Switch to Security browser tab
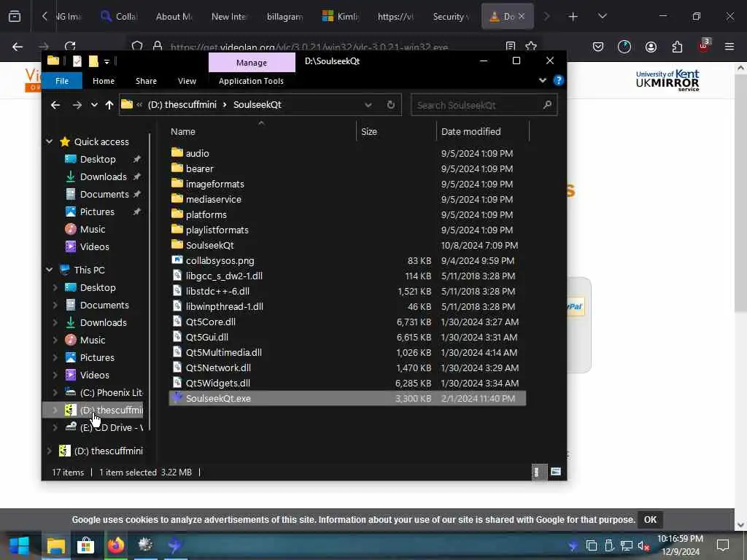The width and height of the screenshot is (747, 560). [x=451, y=17]
